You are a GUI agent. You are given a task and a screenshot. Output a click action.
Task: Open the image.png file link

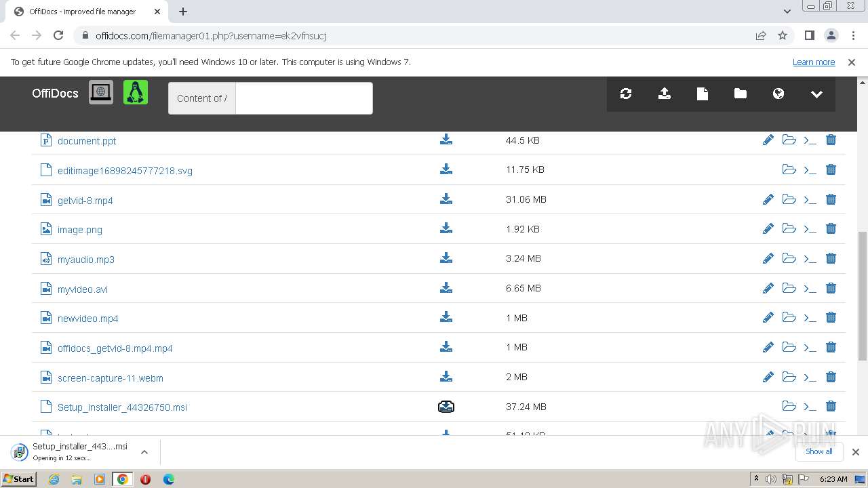coord(80,230)
